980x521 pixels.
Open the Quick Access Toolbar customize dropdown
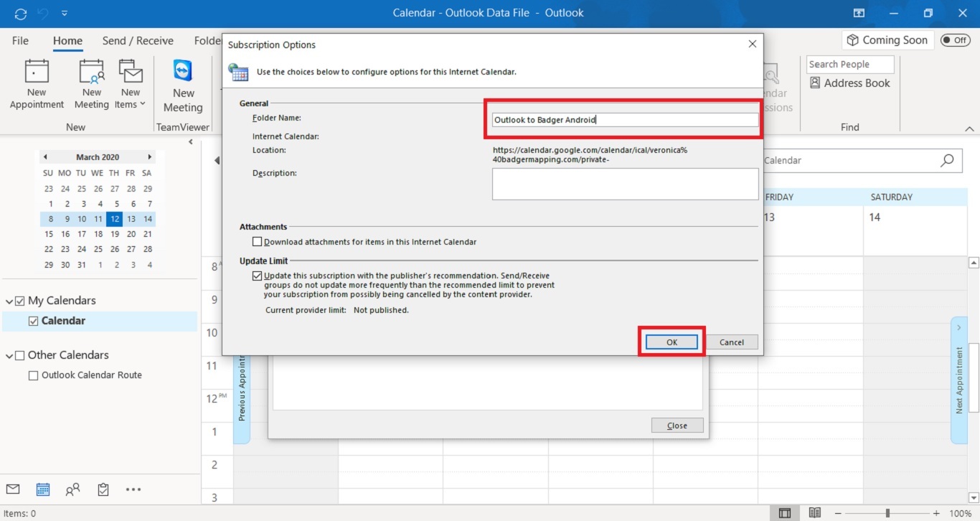[65, 13]
